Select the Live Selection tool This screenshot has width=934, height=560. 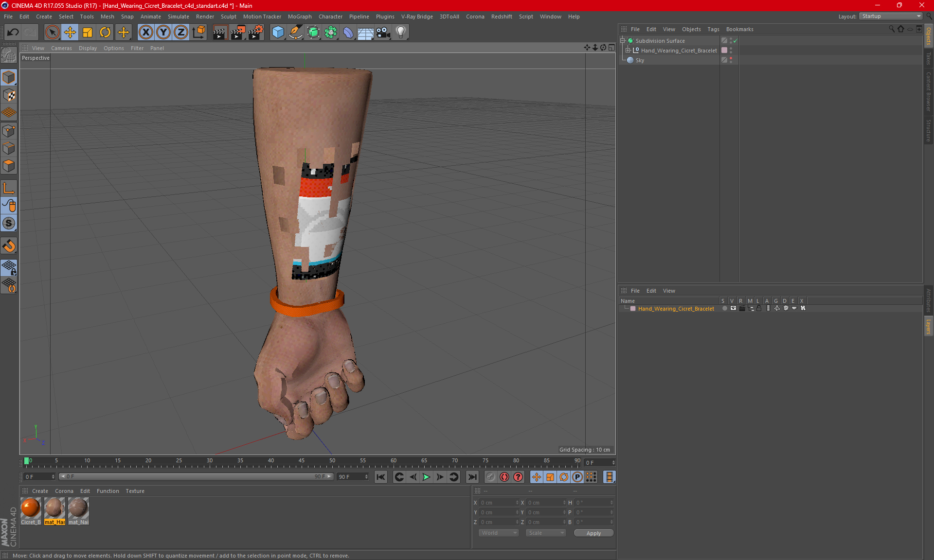tap(52, 33)
